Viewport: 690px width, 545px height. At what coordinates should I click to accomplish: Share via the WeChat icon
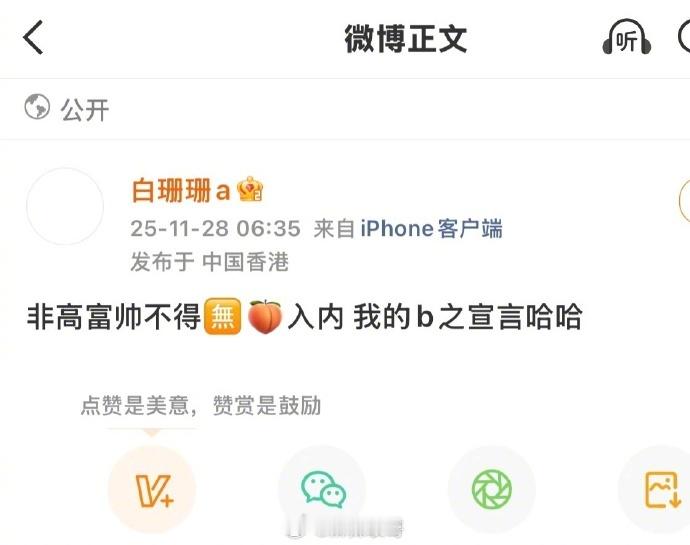[323, 488]
